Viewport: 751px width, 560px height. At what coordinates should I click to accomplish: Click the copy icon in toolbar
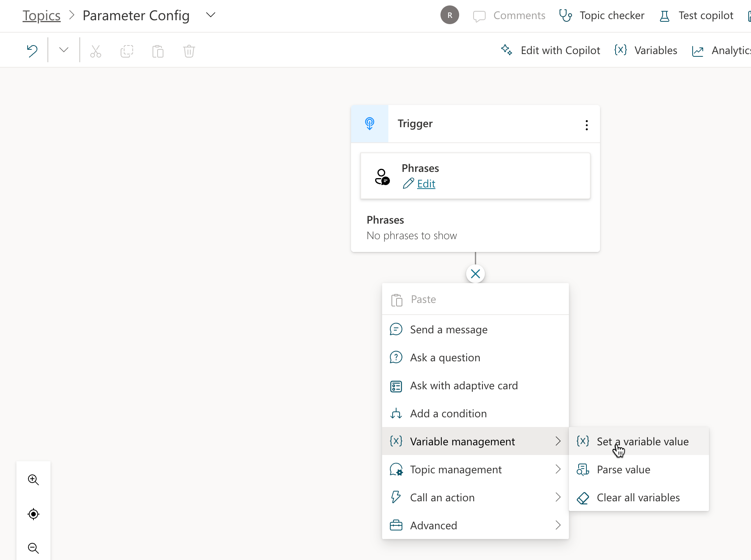click(x=127, y=51)
